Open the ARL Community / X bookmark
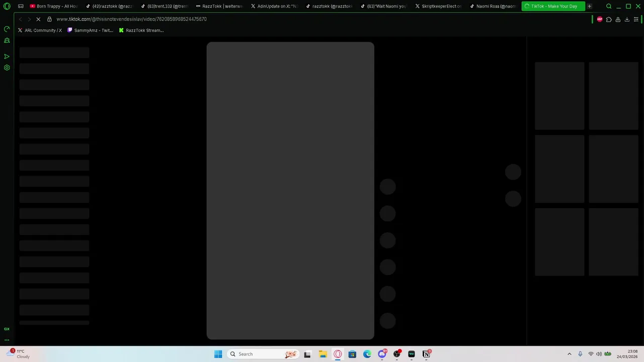 [40, 30]
